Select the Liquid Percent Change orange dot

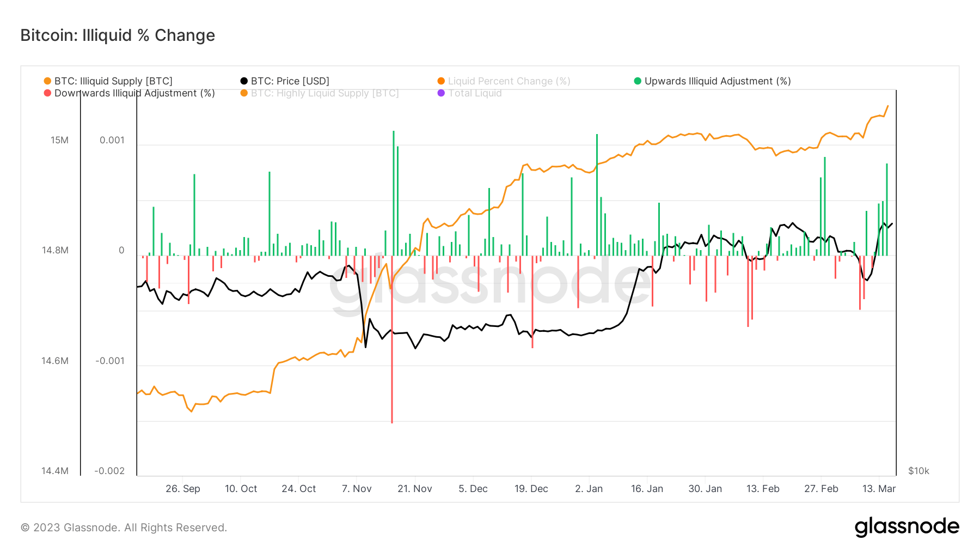pyautogui.click(x=440, y=81)
